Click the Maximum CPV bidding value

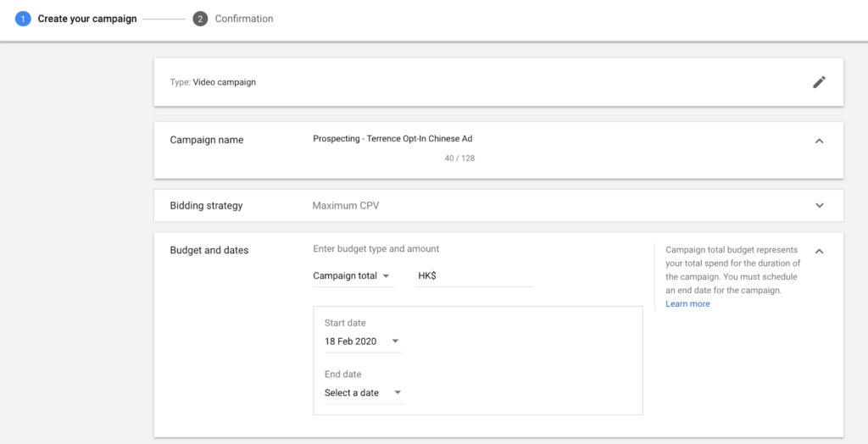(x=346, y=206)
